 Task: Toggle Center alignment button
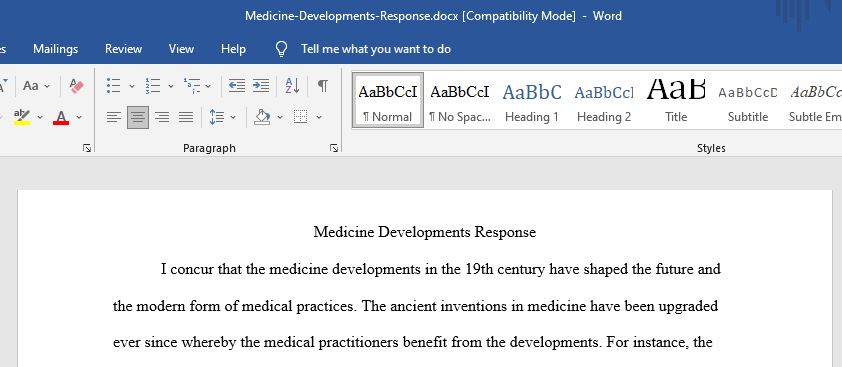point(138,117)
